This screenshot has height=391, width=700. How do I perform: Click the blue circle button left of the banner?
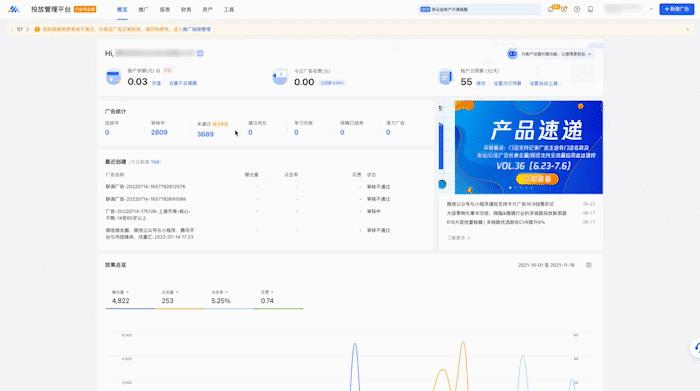coord(442,184)
